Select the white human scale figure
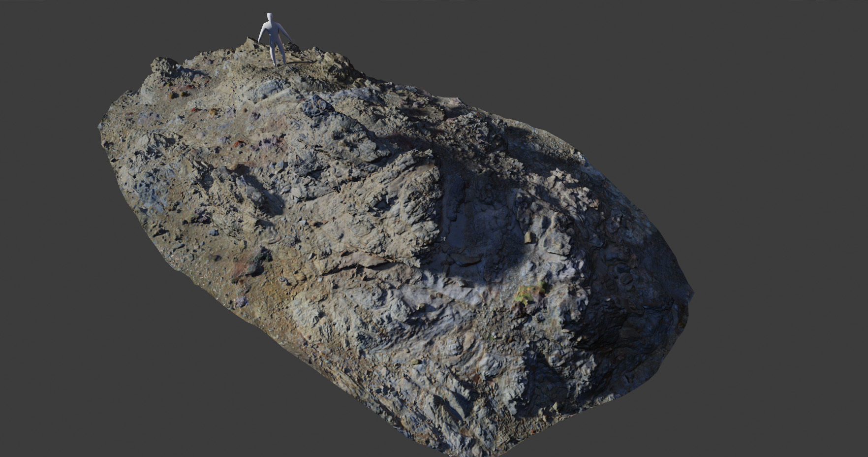 click(x=275, y=39)
